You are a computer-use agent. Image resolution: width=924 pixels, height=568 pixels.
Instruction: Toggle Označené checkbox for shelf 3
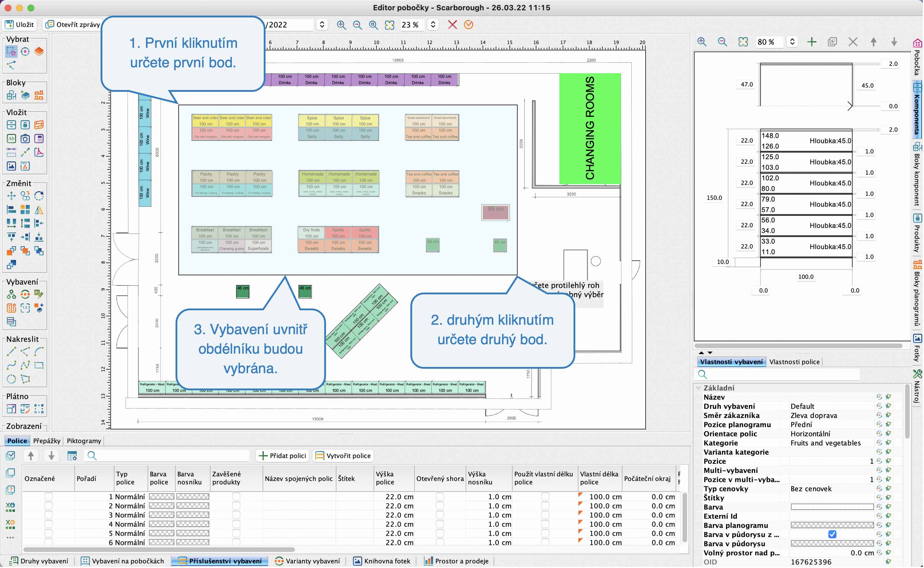(x=49, y=515)
